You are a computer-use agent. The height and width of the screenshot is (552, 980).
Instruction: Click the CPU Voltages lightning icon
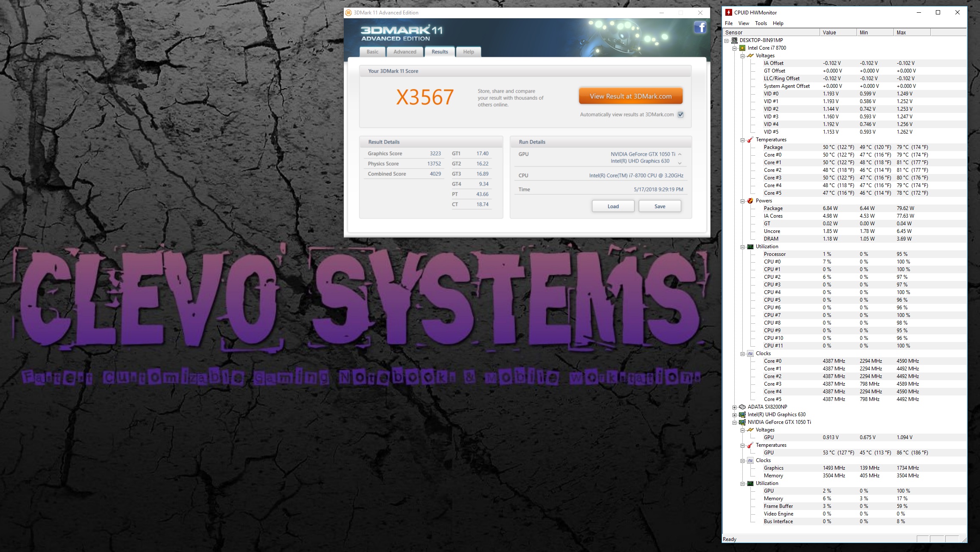tap(750, 56)
